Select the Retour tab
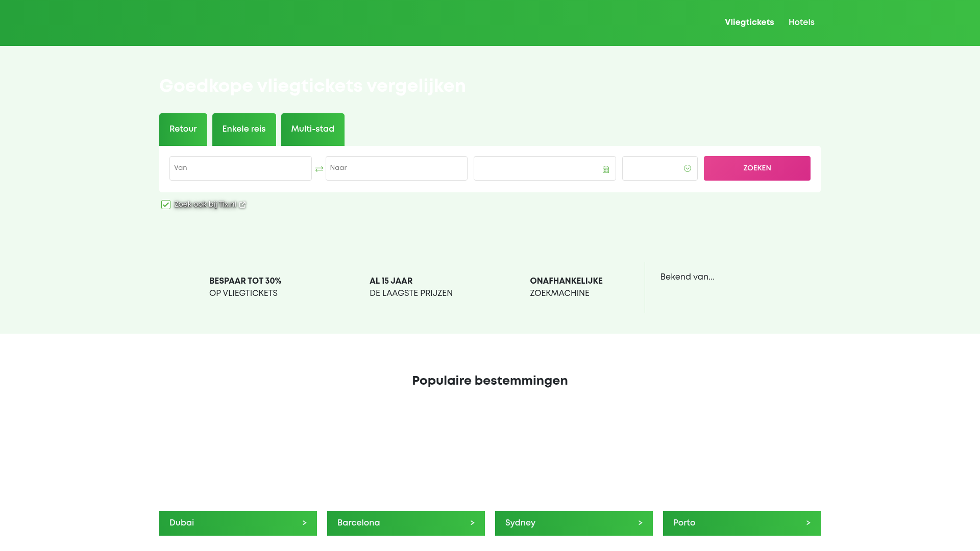980x551 pixels. (183, 130)
